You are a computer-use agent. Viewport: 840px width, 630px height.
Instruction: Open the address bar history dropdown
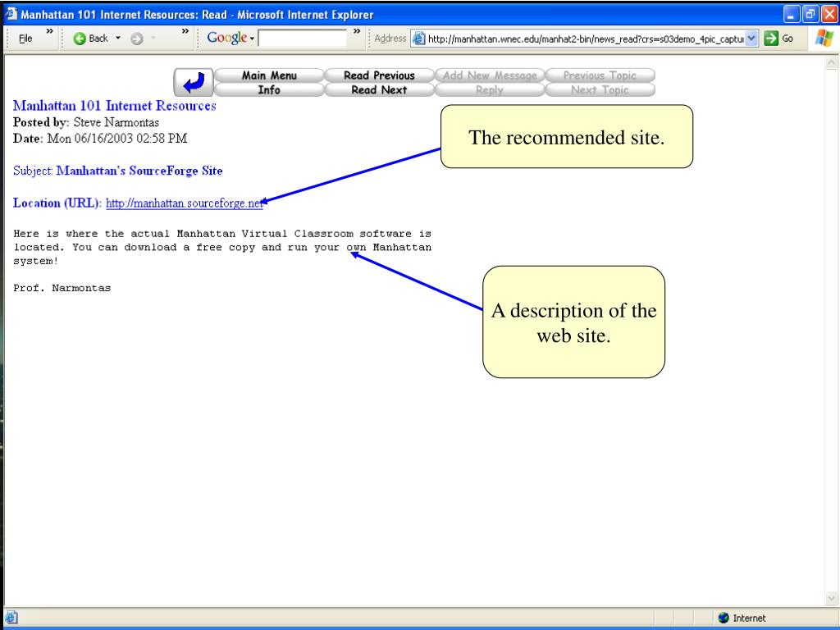pyautogui.click(x=751, y=39)
